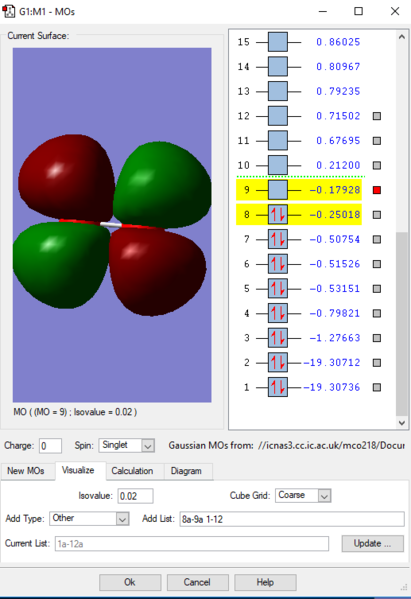This screenshot has height=599, width=411.
Task: Open the Cube Grid dropdown showing Coarse
Action: pos(303,495)
